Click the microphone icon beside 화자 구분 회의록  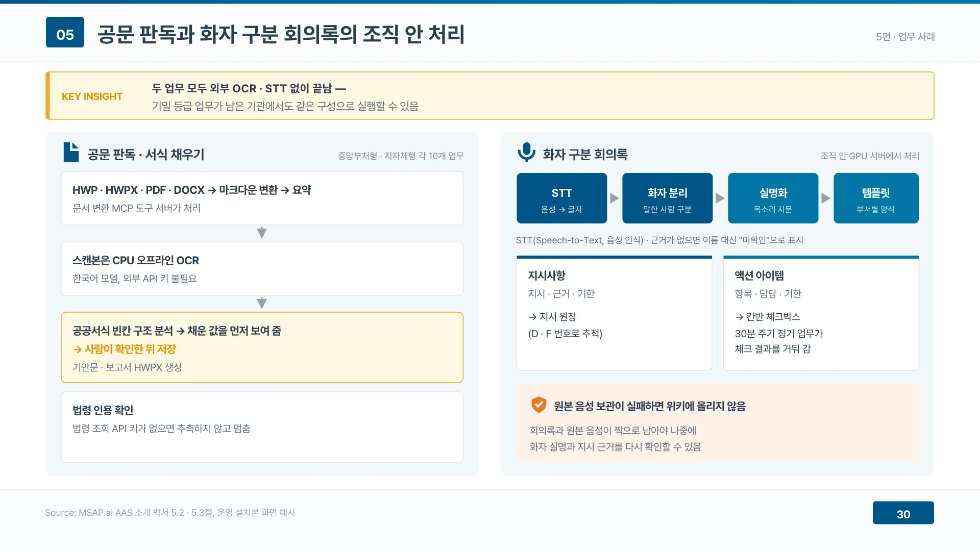click(526, 153)
